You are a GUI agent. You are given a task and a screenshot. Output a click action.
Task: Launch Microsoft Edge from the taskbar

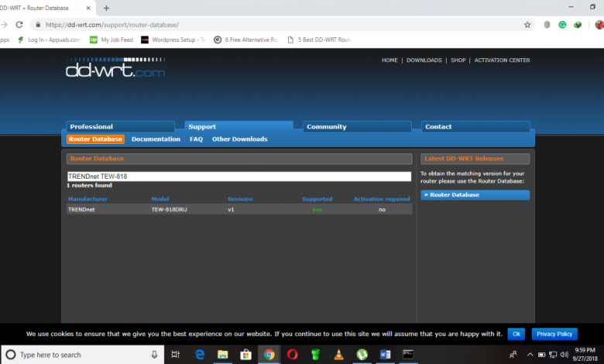(200, 355)
